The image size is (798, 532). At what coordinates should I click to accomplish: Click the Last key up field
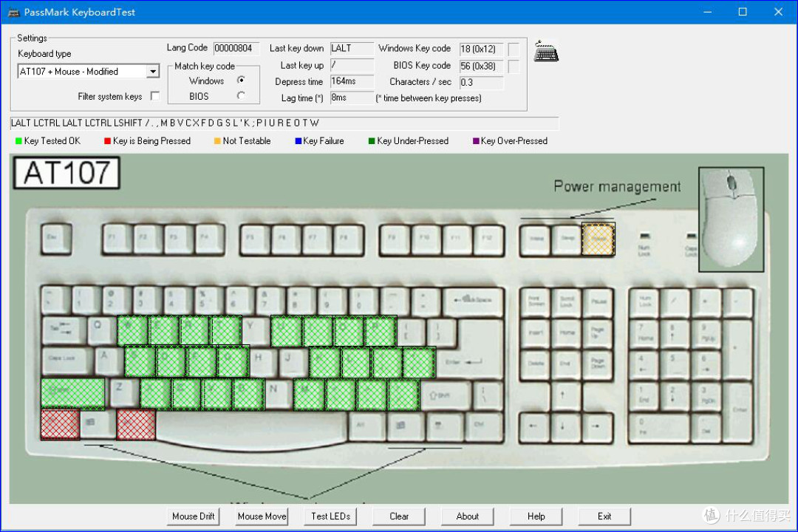coord(352,65)
